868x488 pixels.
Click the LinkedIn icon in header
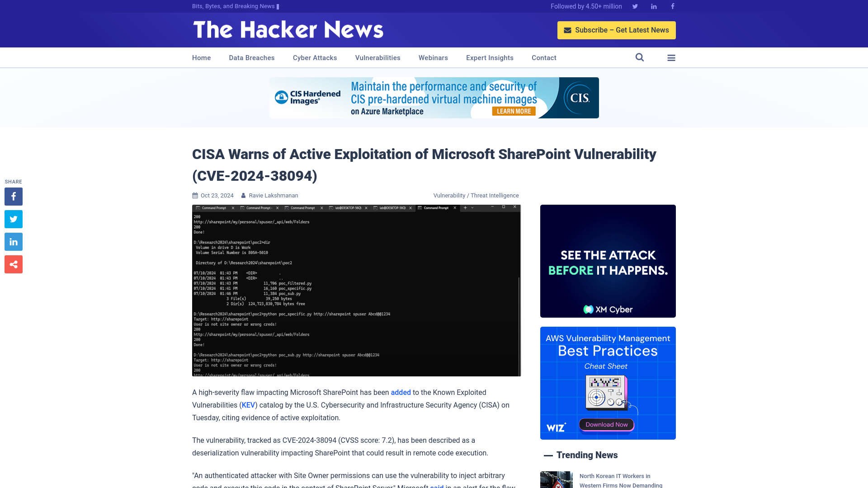(x=653, y=6)
